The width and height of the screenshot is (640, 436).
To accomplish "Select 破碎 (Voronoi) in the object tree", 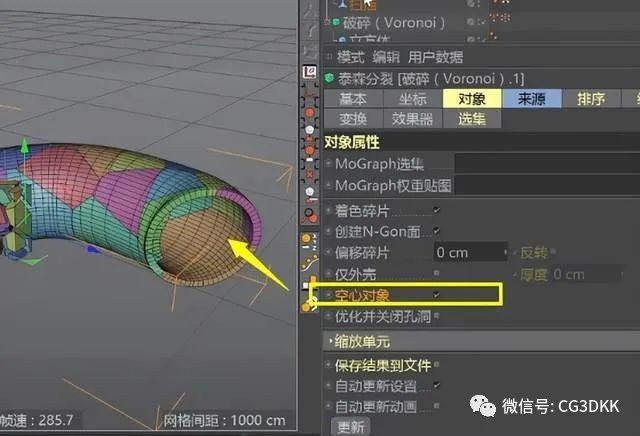I will pyautogui.click(x=393, y=22).
